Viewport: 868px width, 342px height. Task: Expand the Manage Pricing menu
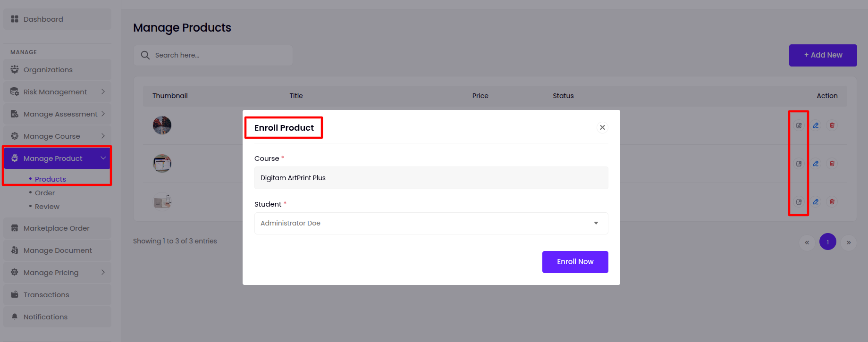point(57,273)
